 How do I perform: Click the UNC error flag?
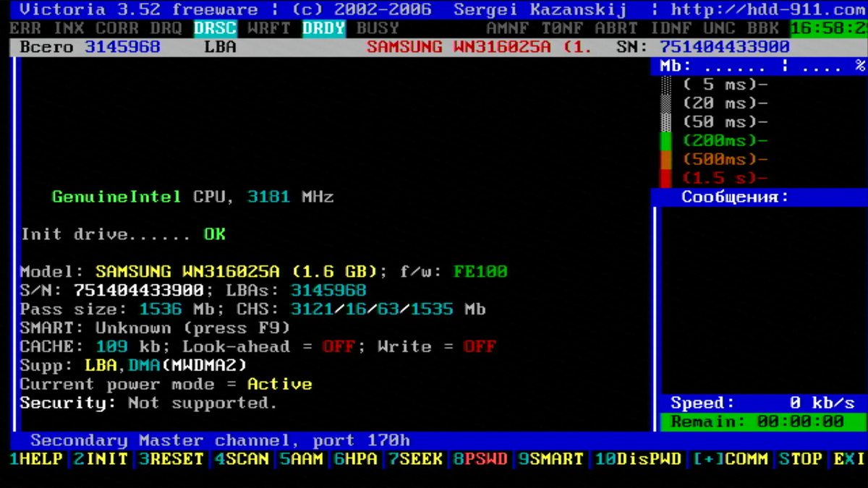[x=720, y=29]
